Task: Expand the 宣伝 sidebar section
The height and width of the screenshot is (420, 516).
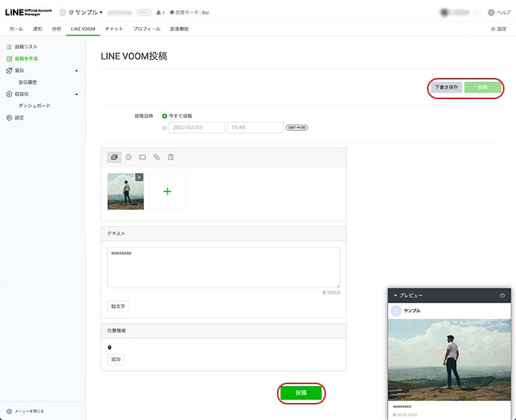Action: tap(76, 71)
